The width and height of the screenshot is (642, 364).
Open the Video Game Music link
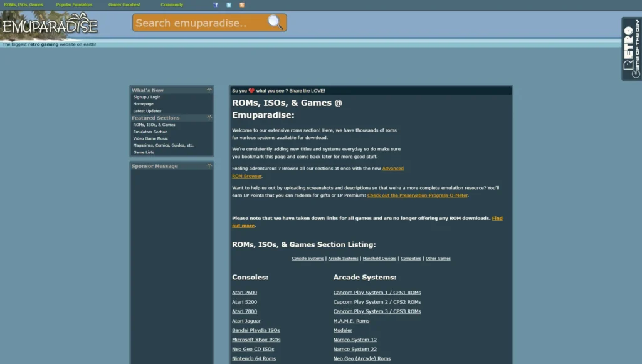pyautogui.click(x=150, y=138)
